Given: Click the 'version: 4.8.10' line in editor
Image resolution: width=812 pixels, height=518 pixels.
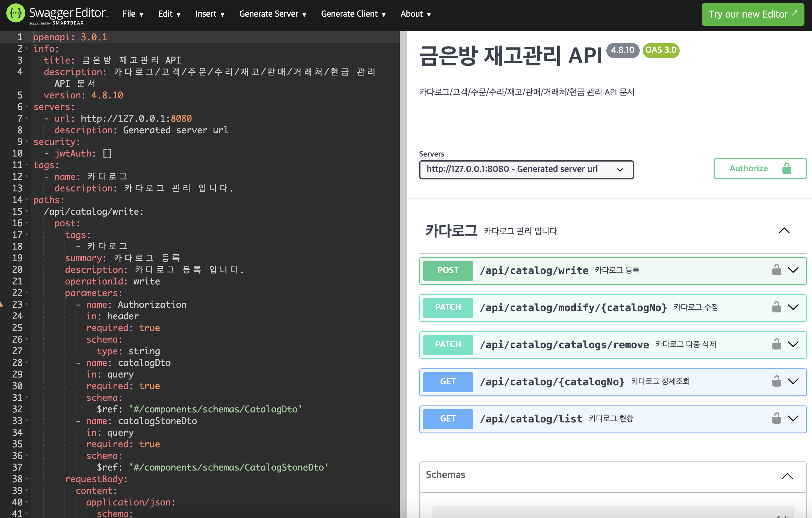Looking at the screenshot, I should [x=83, y=95].
